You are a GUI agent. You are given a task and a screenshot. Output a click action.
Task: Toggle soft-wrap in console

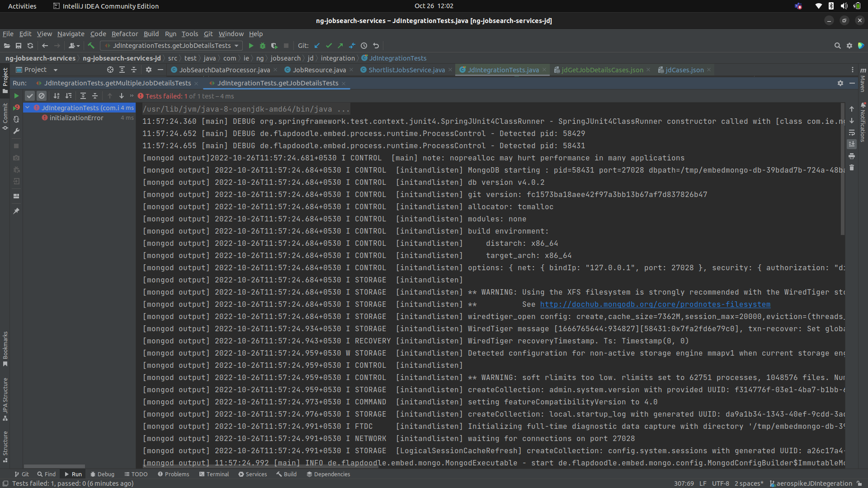(x=852, y=132)
